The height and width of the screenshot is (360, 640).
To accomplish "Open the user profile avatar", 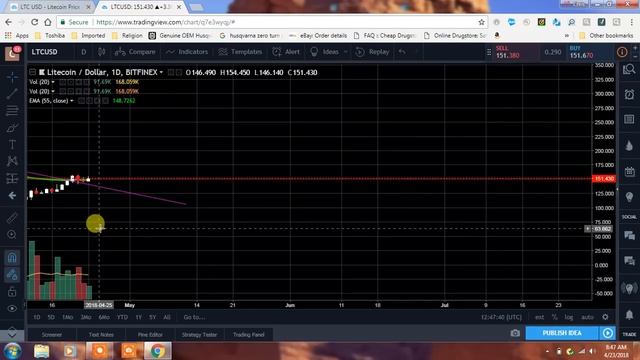I will (12, 53).
